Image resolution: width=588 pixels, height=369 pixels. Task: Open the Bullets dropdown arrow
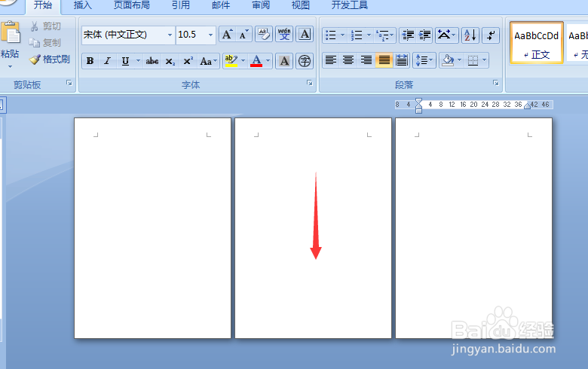[342, 35]
